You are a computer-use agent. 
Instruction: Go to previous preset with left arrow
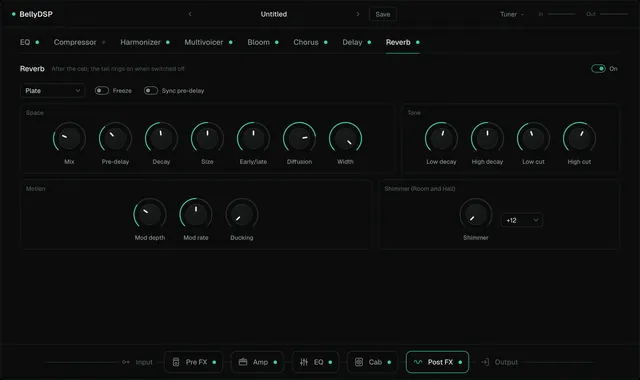coord(190,14)
